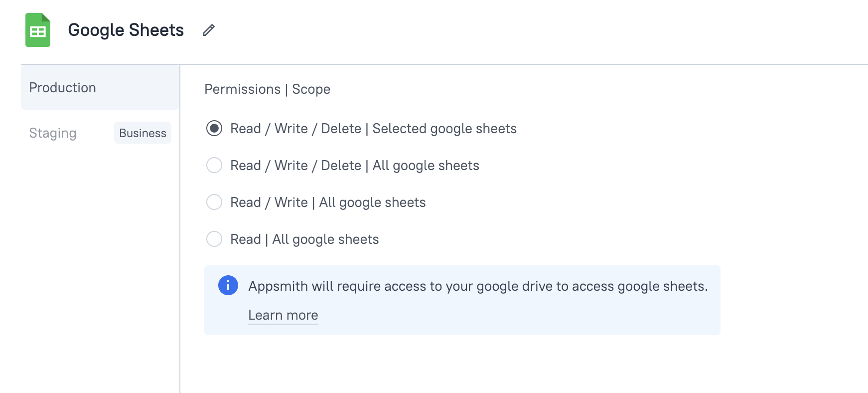
Task: Click the Permissions | Scope section heading
Action: coord(267,89)
